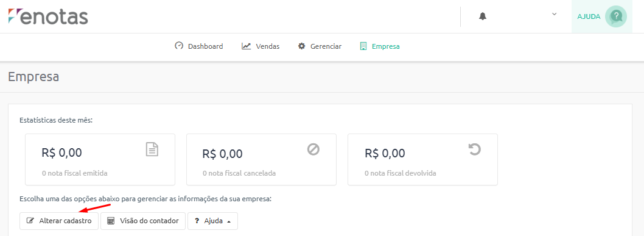Open the nota fiscal emitida card
Image resolution: width=644 pixels, height=236 pixels.
[100, 160]
